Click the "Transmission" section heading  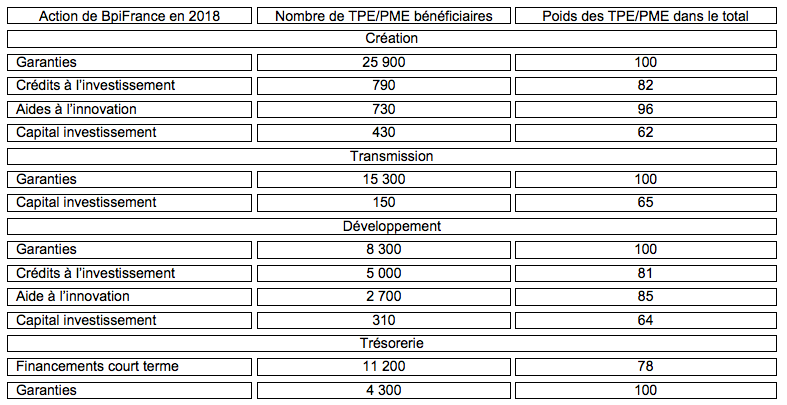pyautogui.click(x=391, y=156)
